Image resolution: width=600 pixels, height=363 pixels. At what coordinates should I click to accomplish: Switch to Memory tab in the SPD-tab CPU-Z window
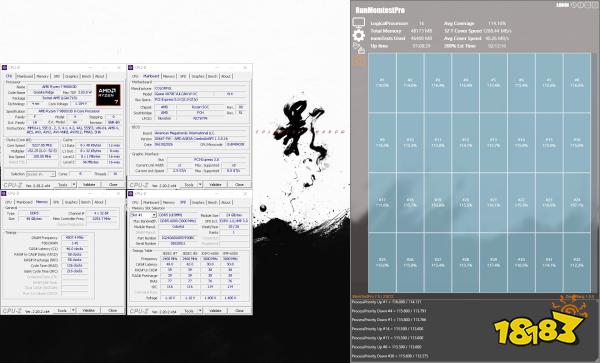(168, 202)
